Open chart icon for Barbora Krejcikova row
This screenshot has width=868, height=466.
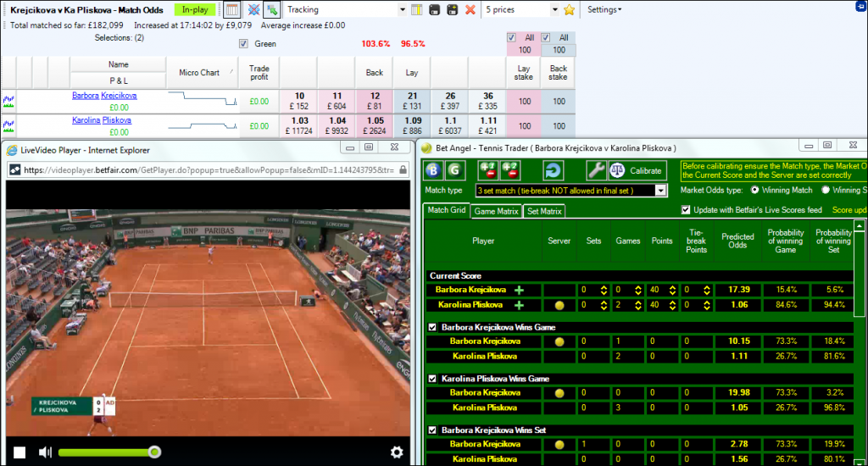[x=8, y=102]
